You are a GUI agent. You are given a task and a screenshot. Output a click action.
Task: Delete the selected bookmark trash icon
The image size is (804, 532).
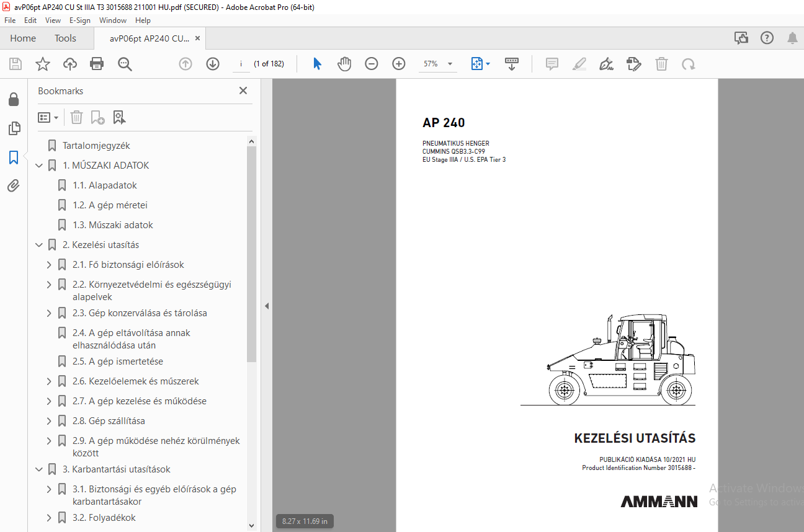point(76,117)
